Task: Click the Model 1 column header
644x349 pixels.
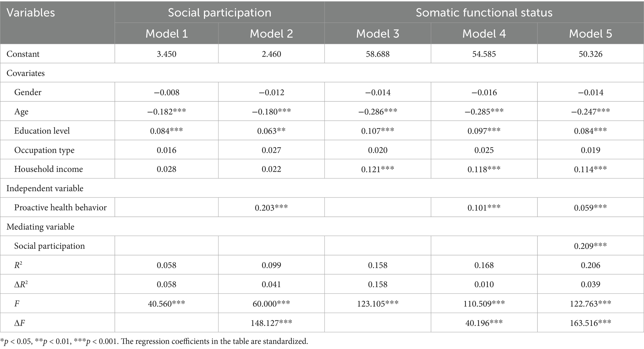Action: tap(167, 34)
